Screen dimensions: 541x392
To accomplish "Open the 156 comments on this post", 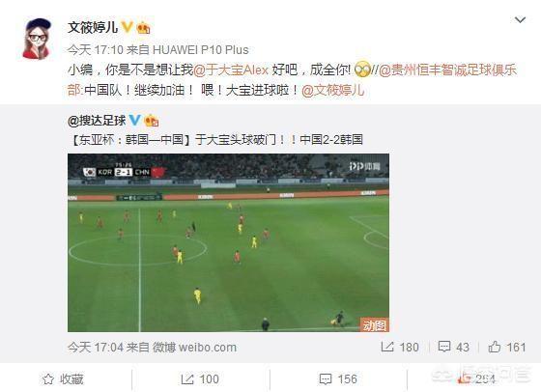I will [338, 379].
